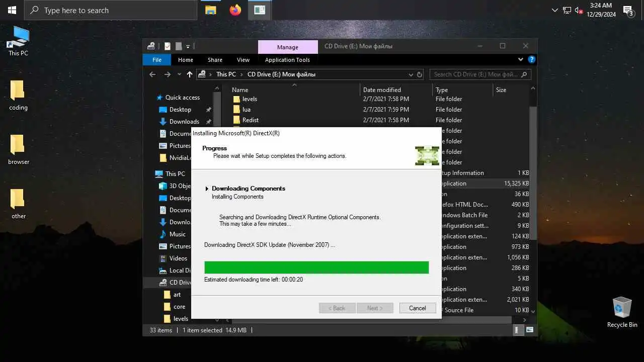Click the DirectX setup taskbar icon
This screenshot has width=644, height=362.
click(260, 10)
